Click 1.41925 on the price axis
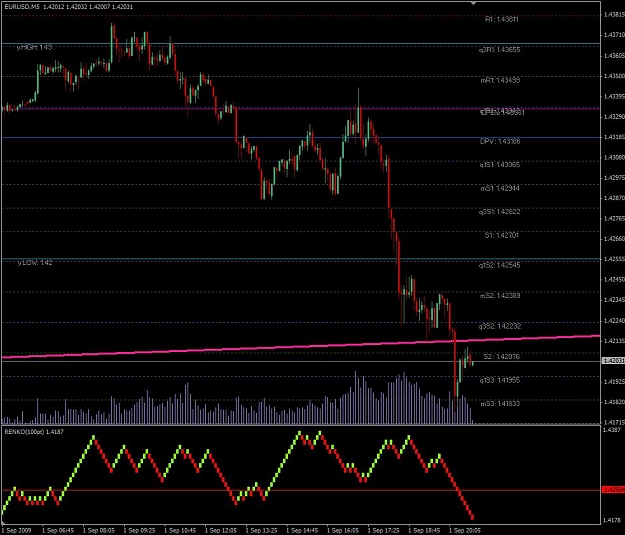 pos(614,382)
